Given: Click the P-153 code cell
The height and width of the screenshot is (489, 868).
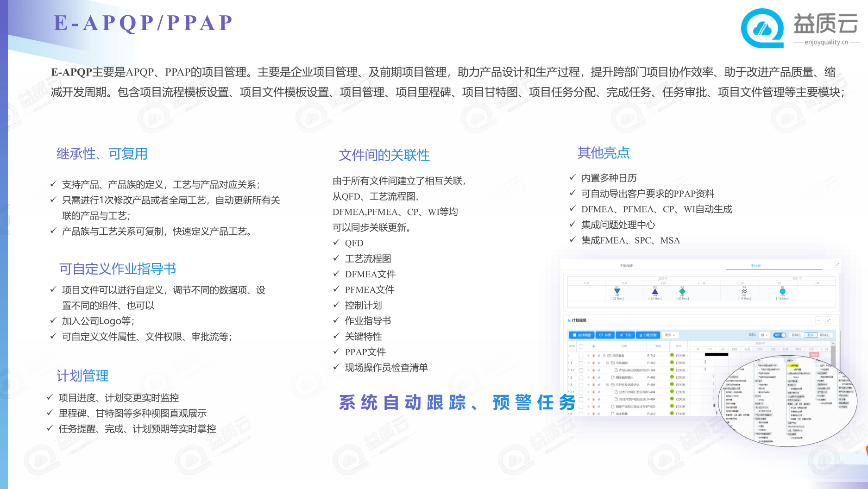Looking at the screenshot, I should (651, 363).
